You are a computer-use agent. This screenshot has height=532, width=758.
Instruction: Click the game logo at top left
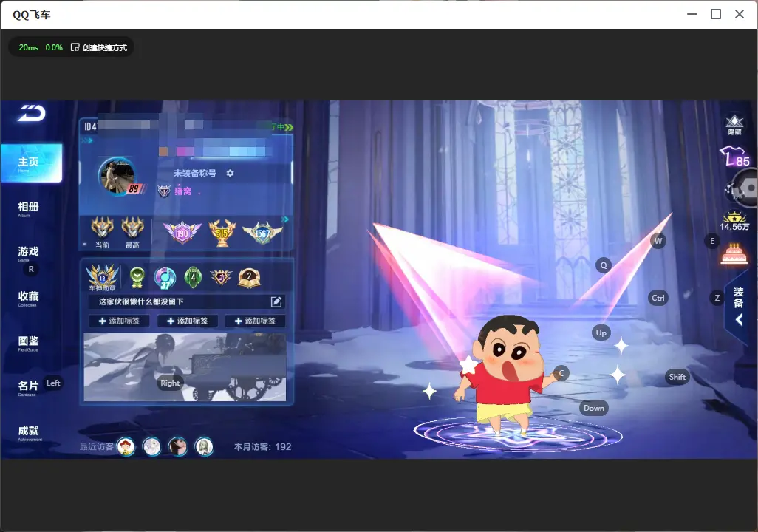[x=32, y=113]
